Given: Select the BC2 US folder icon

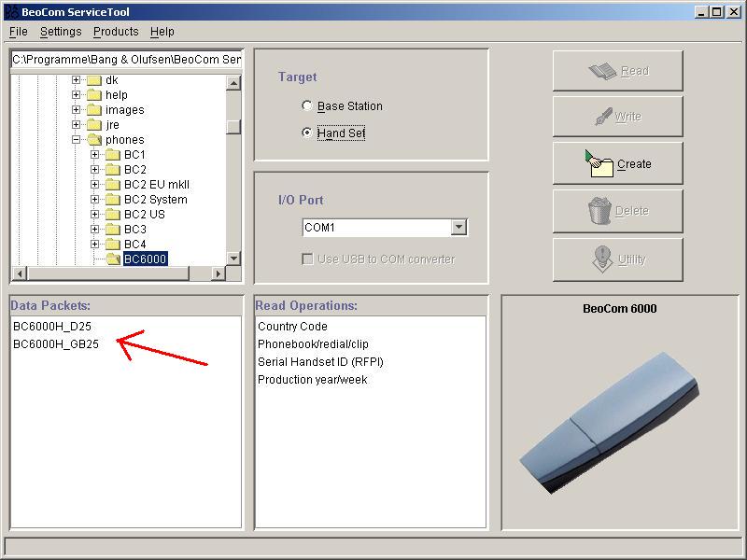Looking at the screenshot, I should (x=113, y=215).
